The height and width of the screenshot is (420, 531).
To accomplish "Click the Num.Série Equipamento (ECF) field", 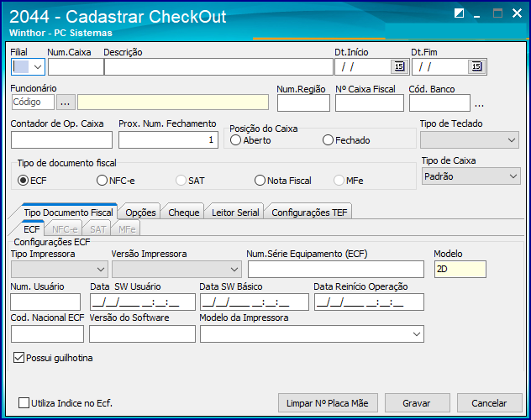I will (x=336, y=270).
